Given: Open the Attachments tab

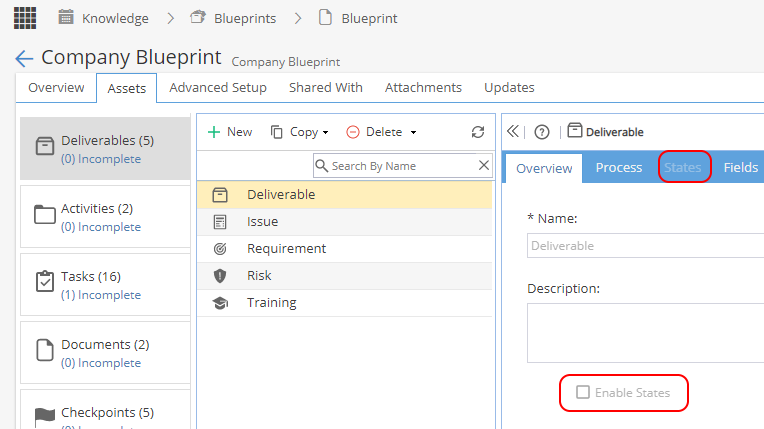Looking at the screenshot, I should coord(423,88).
